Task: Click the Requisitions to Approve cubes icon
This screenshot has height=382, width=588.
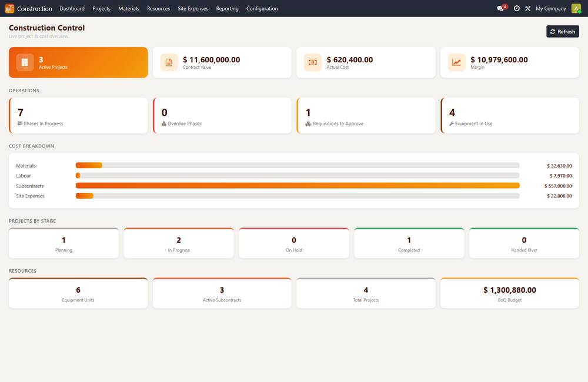Action: [308, 123]
